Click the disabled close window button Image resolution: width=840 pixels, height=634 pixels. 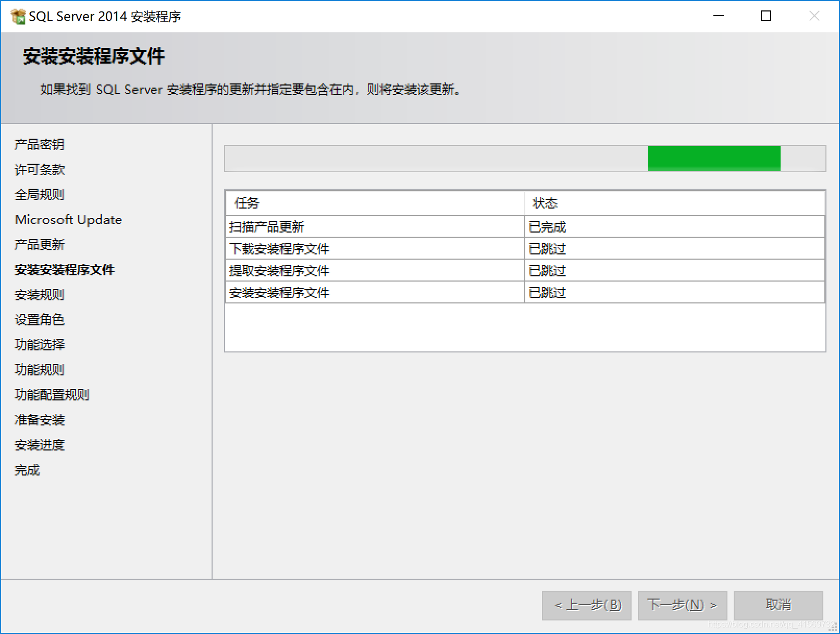814,16
